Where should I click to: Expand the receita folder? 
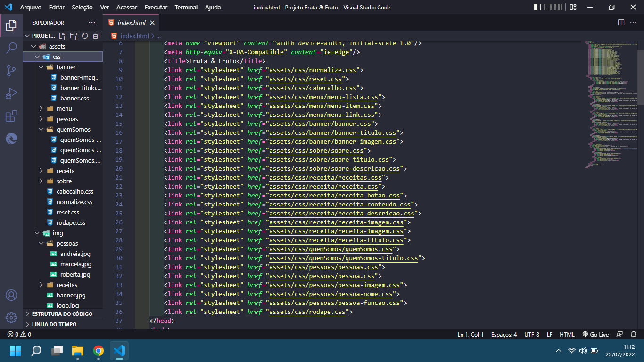coord(62,171)
